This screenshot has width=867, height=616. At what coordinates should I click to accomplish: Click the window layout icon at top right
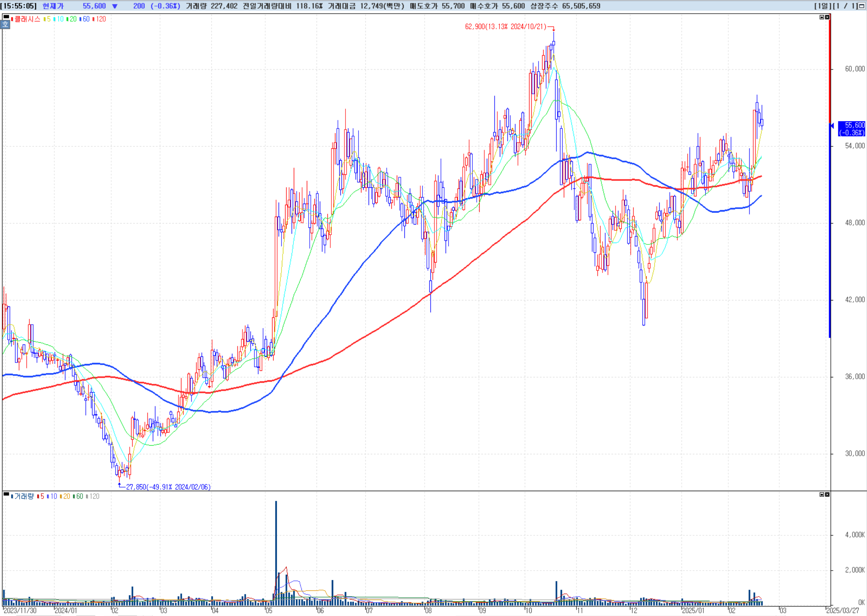[862, 6]
